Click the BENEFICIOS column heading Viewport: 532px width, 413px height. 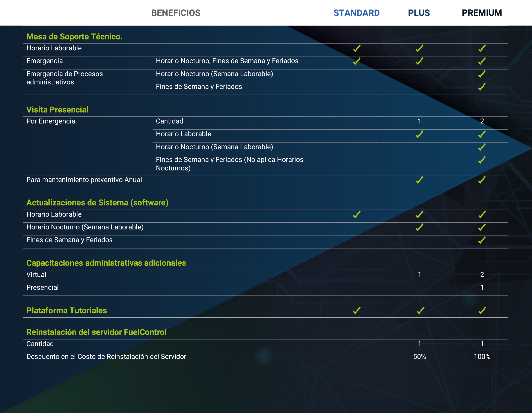176,13
